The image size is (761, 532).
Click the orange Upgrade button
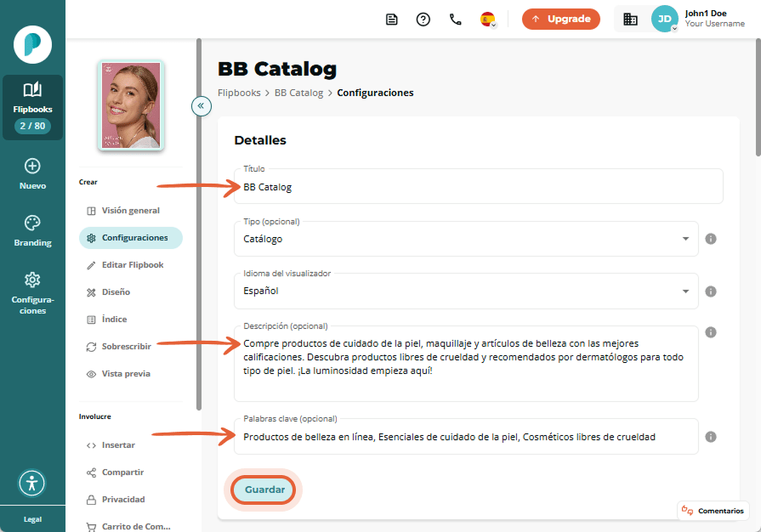(x=561, y=19)
